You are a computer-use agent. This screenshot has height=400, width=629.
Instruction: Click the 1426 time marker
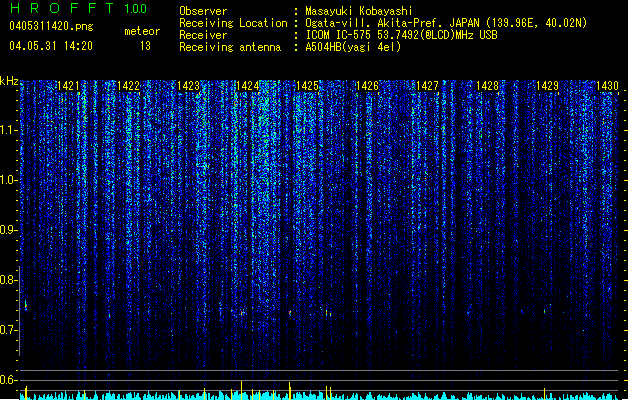point(367,86)
